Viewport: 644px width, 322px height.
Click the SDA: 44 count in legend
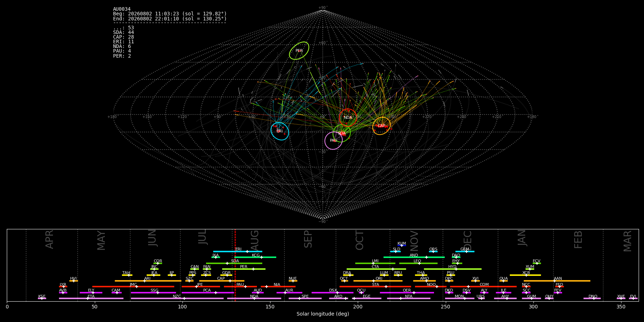coord(123,33)
